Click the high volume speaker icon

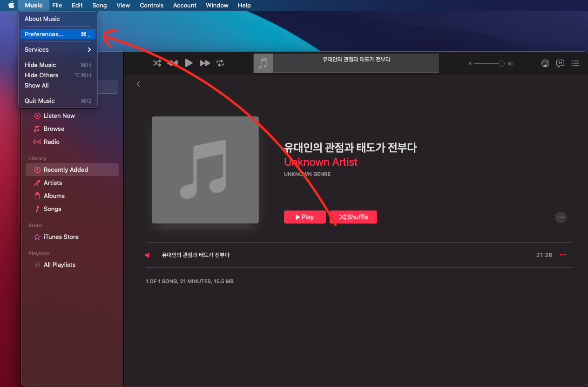point(511,63)
